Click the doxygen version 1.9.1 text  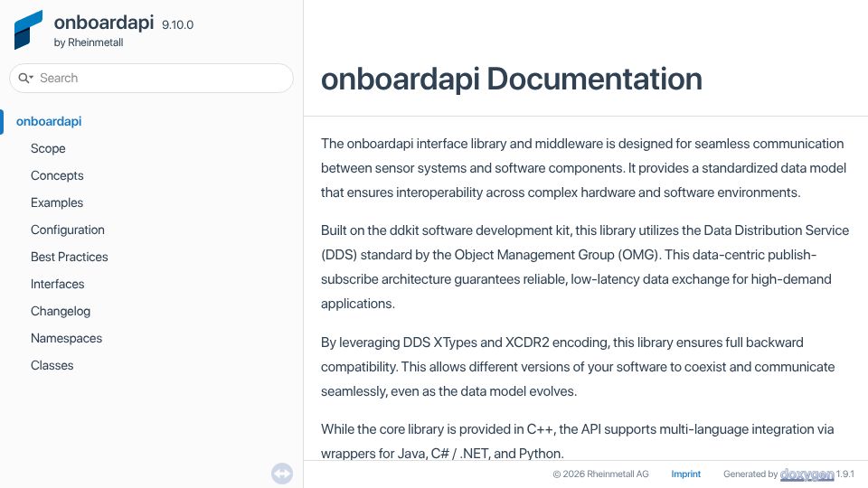[845, 474]
